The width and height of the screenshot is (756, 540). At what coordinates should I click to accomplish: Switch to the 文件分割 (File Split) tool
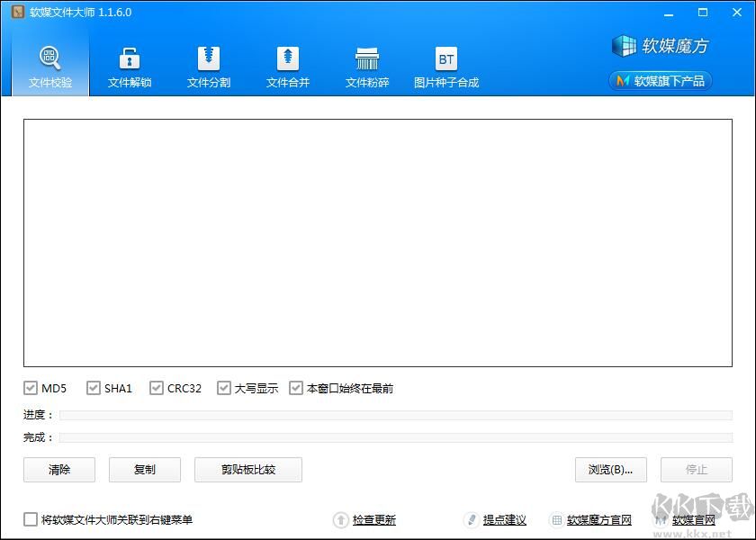point(208,63)
